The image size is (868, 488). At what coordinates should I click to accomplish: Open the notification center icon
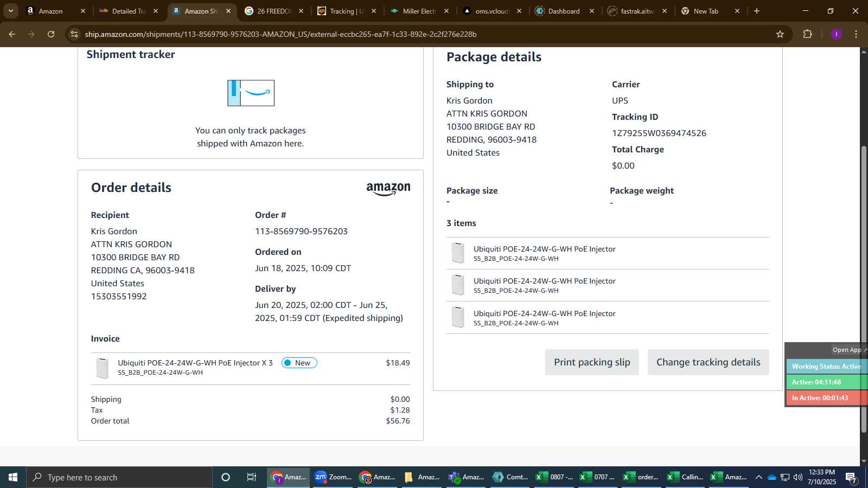(851, 478)
